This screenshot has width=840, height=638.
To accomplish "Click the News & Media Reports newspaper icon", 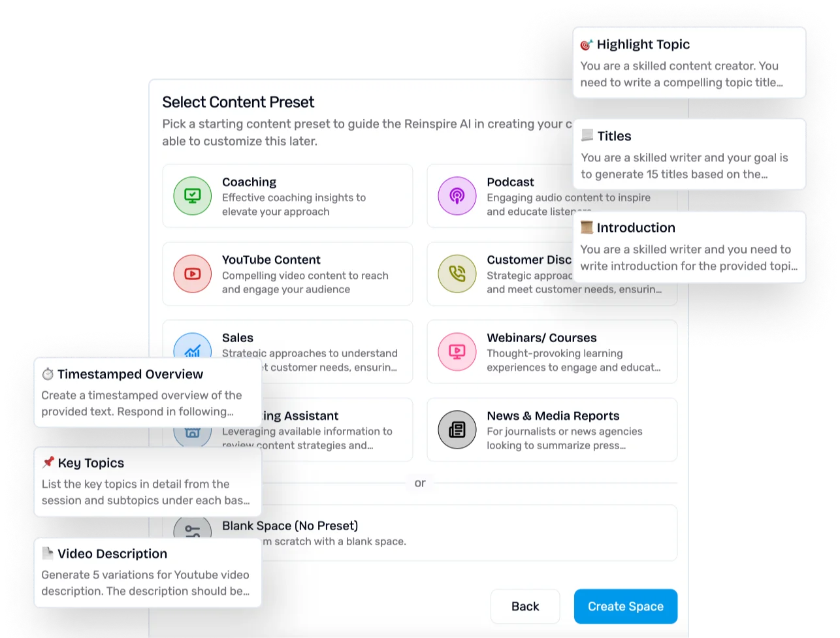I will point(457,430).
